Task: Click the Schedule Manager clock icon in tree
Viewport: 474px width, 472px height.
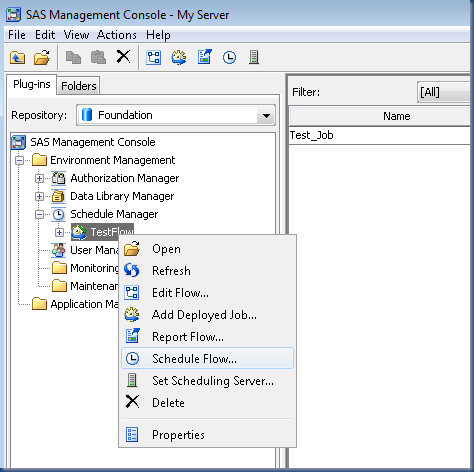Action: coord(59,214)
